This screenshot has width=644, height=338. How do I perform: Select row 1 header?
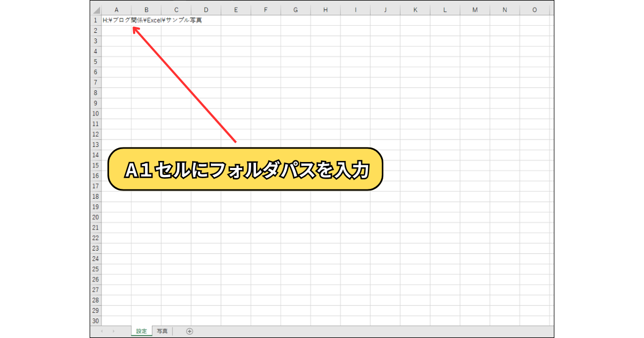pyautogui.click(x=96, y=20)
